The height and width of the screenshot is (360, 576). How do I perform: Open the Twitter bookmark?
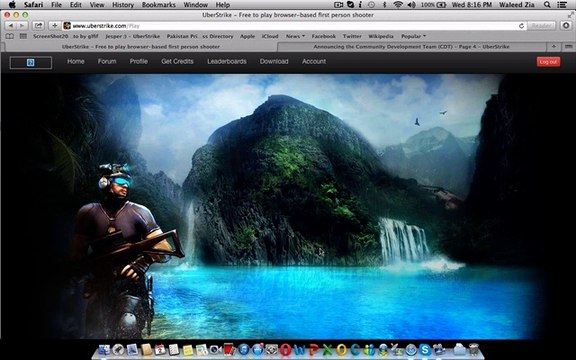(x=352, y=36)
